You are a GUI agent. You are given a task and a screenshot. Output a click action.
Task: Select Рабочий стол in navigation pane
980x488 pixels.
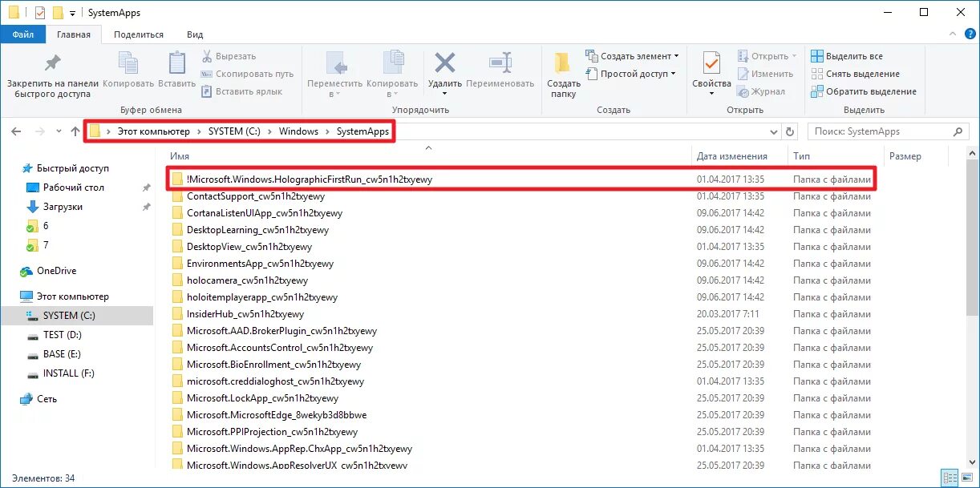(74, 188)
